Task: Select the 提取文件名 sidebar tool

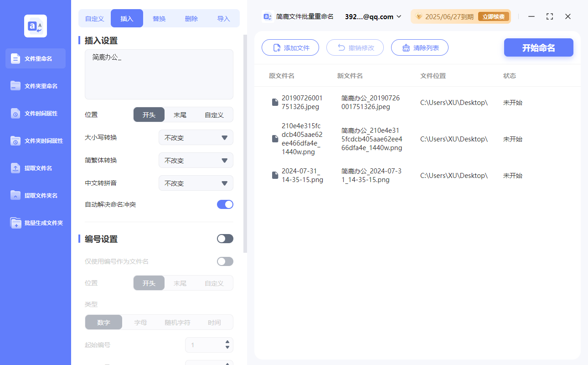Action: (35, 168)
